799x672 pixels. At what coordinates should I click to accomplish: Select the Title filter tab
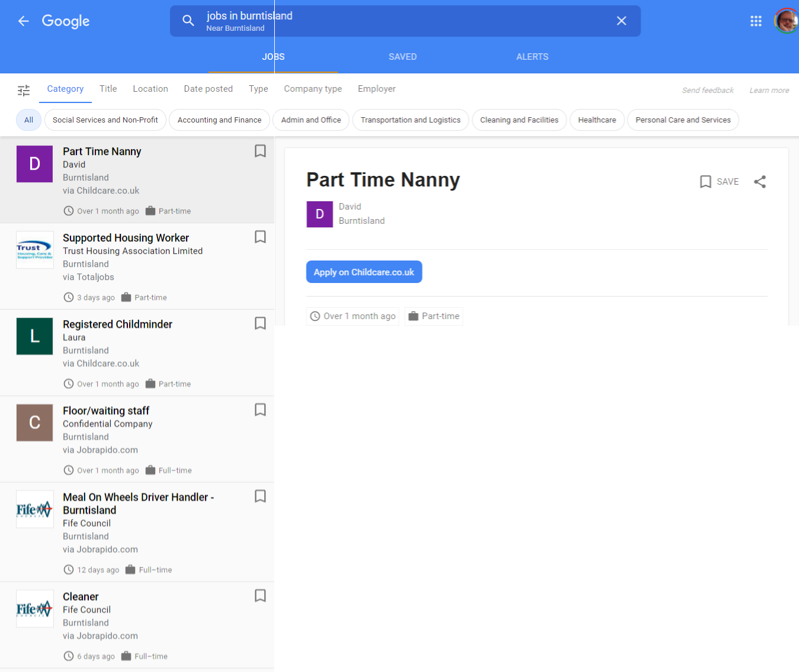tap(108, 89)
